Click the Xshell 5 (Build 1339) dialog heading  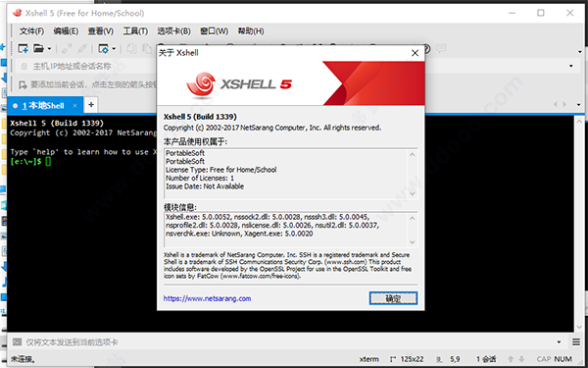200,117
